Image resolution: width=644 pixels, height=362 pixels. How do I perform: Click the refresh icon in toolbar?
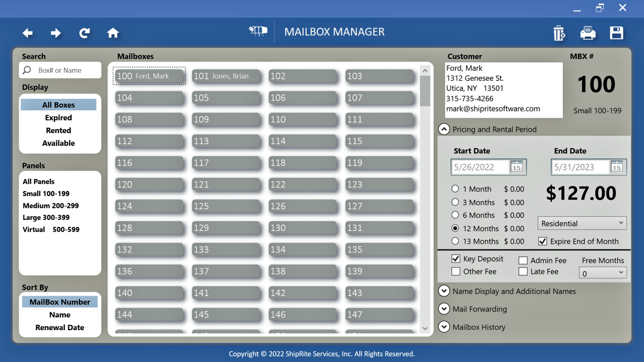pos(84,33)
